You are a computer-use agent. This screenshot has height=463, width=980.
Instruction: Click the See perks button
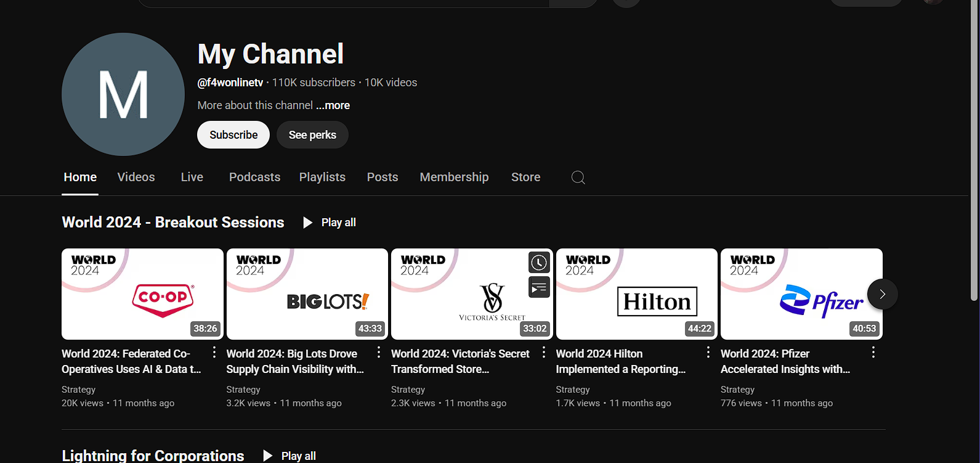[312, 134]
